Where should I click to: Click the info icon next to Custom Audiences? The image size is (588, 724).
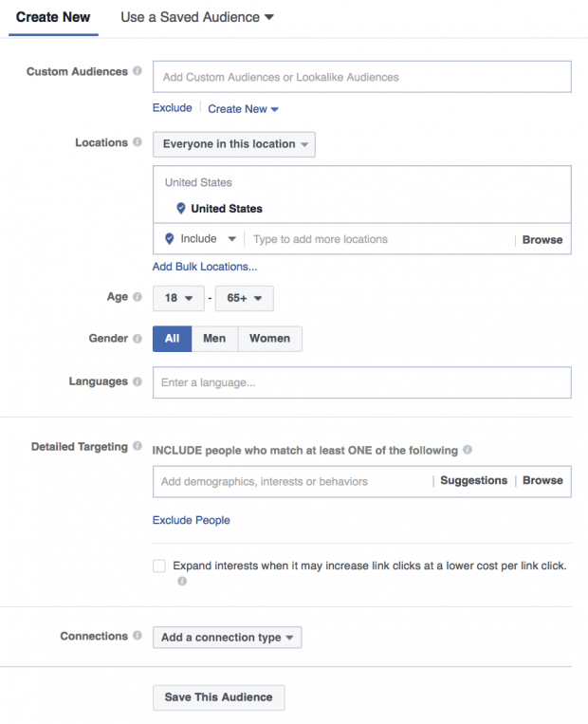tap(138, 70)
